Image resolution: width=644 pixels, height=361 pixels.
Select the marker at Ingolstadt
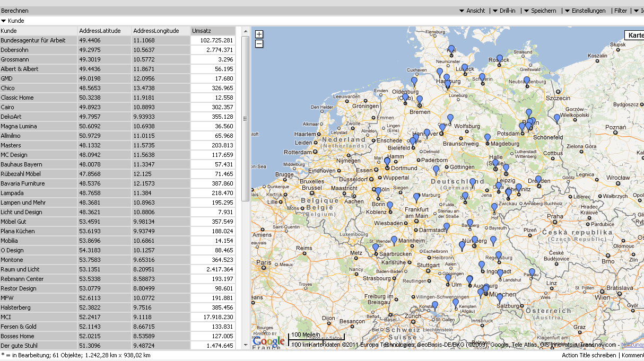pyautogui.click(x=482, y=266)
